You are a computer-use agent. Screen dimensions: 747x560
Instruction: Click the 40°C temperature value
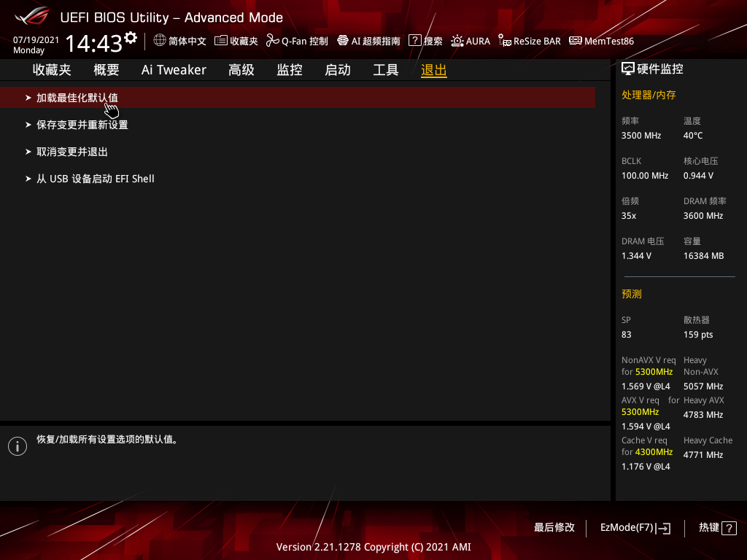(x=693, y=136)
